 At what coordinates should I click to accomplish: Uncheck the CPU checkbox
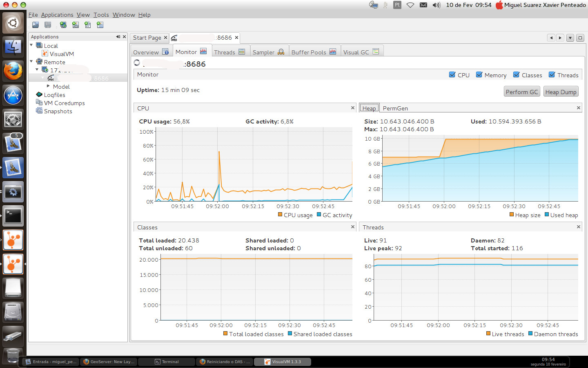(452, 75)
